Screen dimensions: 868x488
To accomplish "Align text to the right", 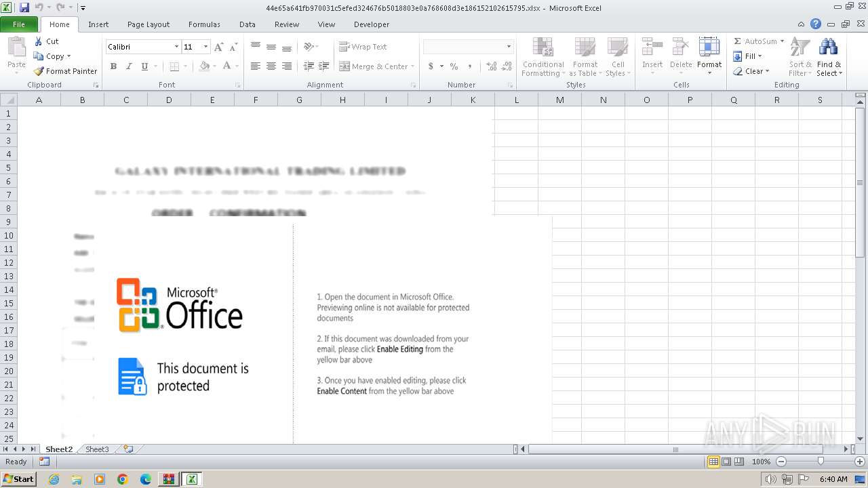I will point(286,66).
